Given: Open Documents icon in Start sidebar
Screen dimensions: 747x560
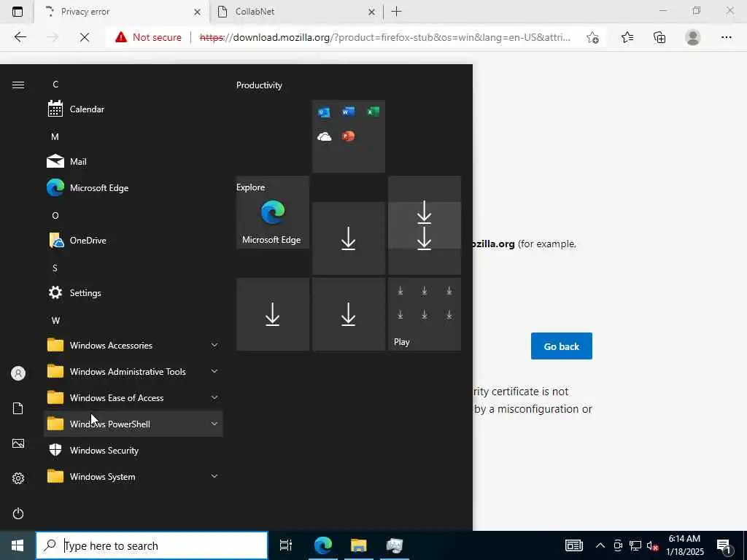Looking at the screenshot, I should 18,408.
